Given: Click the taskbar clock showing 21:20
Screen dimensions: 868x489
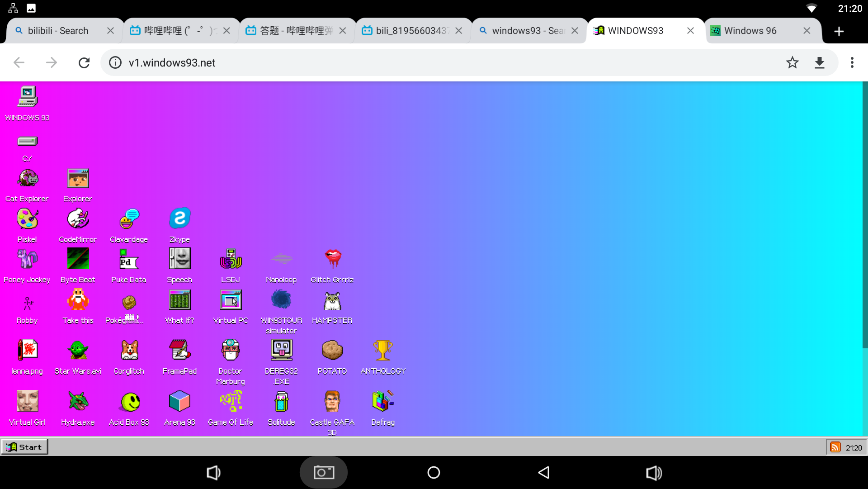Looking at the screenshot, I should coord(854,447).
